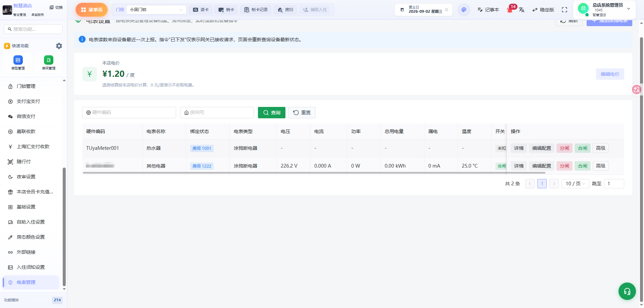The width and height of the screenshot is (644, 308).
Task: Click the table's horizontal scrollbar
Action: click(x=314, y=173)
